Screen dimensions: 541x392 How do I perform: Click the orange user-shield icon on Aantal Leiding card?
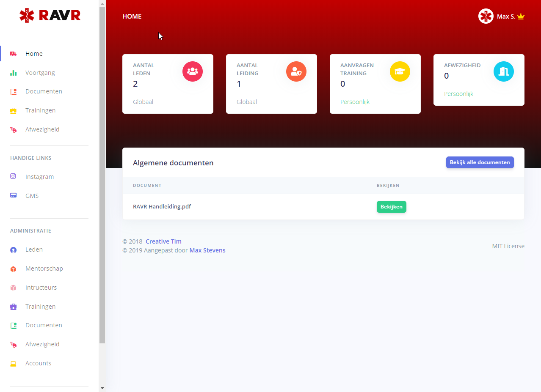tap(296, 71)
